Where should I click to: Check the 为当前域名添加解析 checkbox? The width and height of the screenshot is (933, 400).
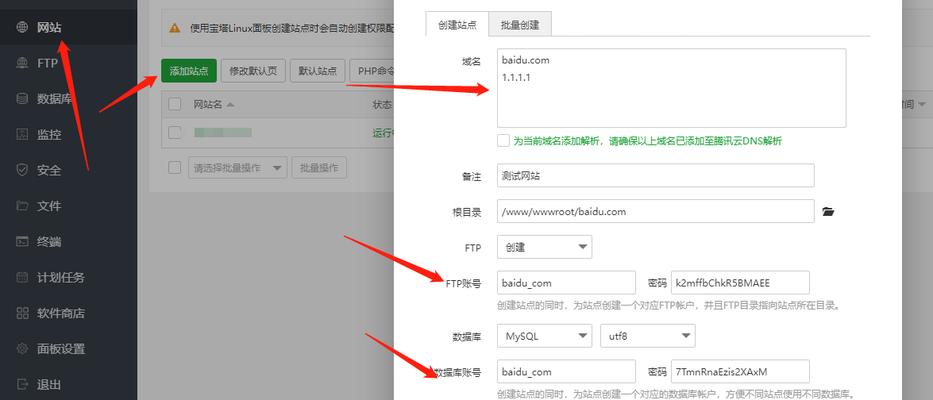click(x=503, y=140)
